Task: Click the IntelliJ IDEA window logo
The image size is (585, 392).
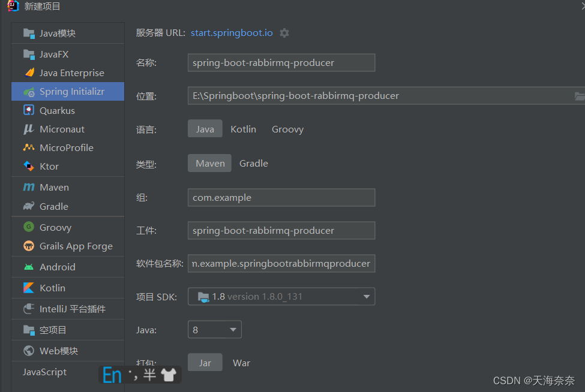Action: [13, 6]
